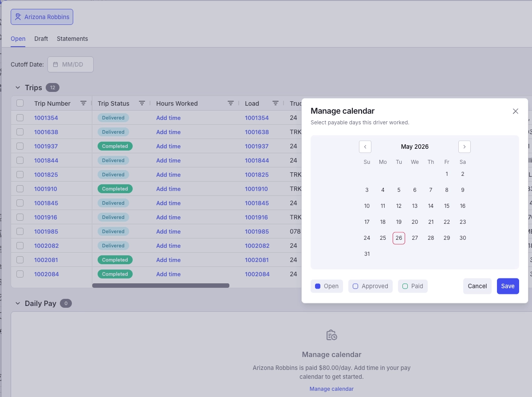Click the Manage calendar clipboard-clock icon
This screenshot has height=397, width=532.
pyautogui.click(x=331, y=335)
